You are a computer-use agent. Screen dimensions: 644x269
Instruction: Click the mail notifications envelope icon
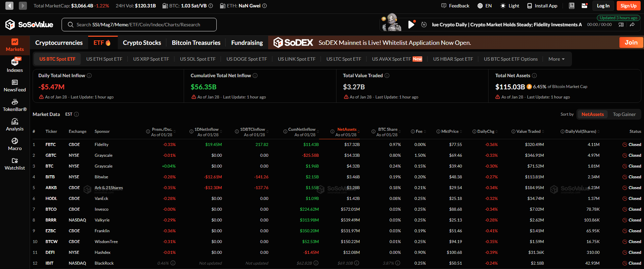coord(584,6)
